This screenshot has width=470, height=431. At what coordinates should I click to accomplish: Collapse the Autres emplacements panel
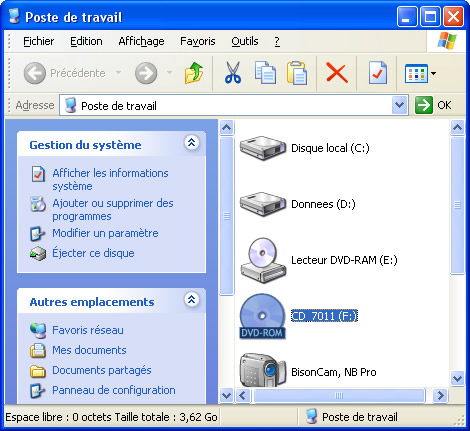192,300
